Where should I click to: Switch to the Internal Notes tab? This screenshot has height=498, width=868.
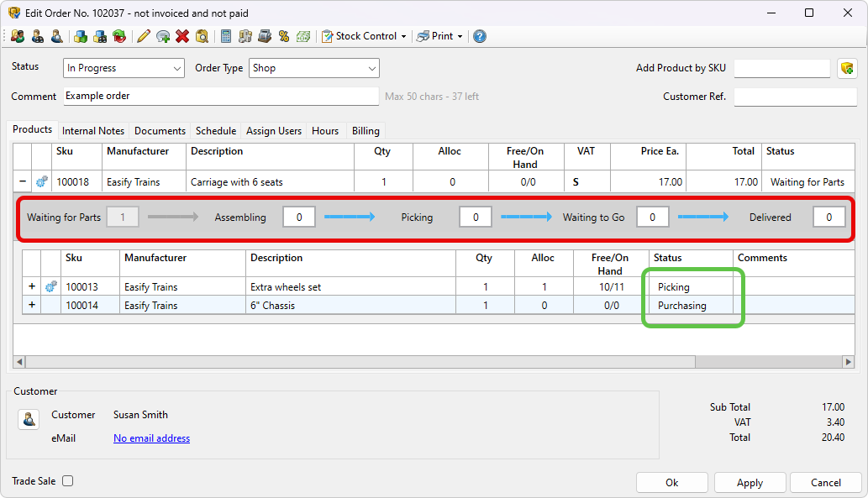point(93,131)
